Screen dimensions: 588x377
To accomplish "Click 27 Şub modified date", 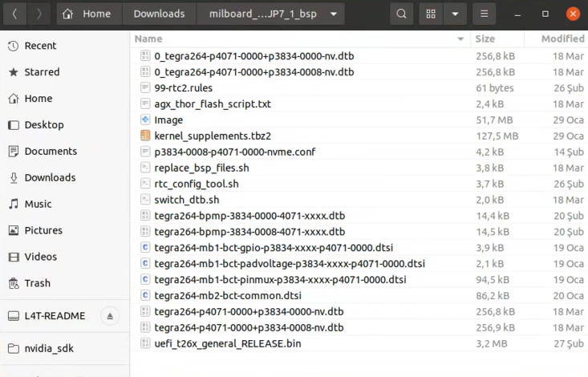I will tap(569, 343).
